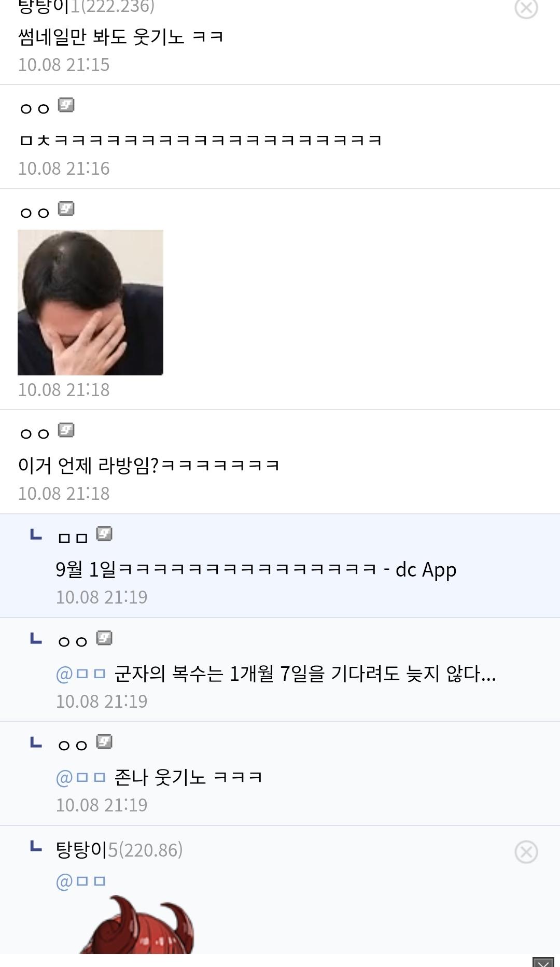Open 탕탕이5 user nickname
This screenshot has width=560, height=967.
tap(119, 850)
